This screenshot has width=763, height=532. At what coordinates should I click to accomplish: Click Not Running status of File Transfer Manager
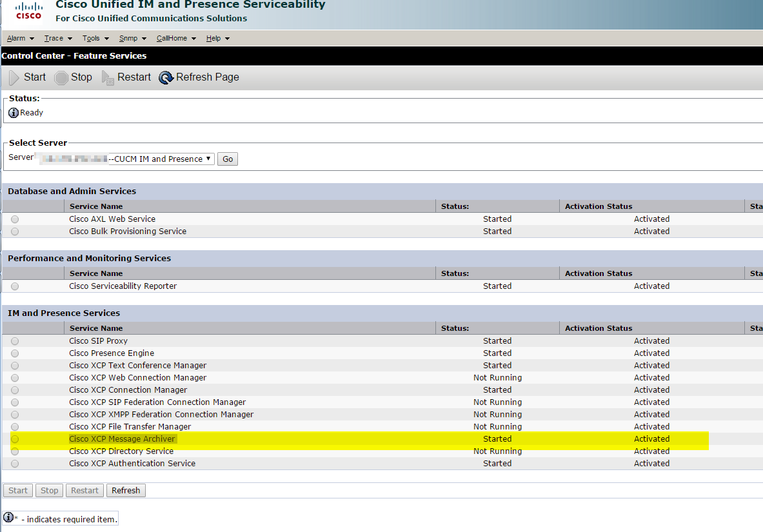[497, 427]
